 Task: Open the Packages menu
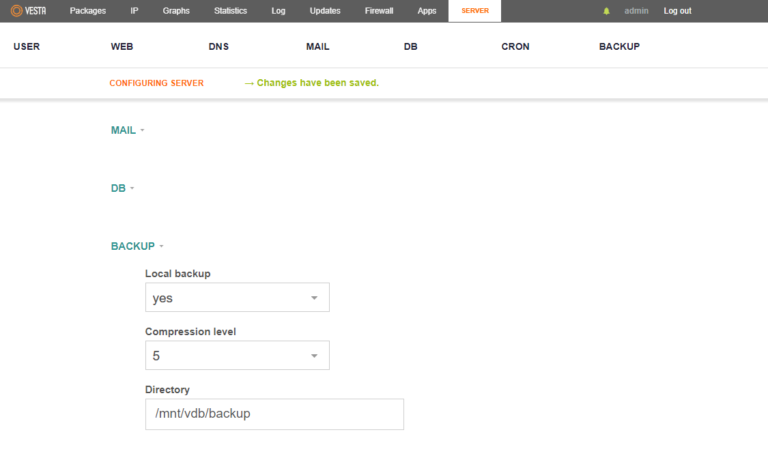click(x=88, y=11)
